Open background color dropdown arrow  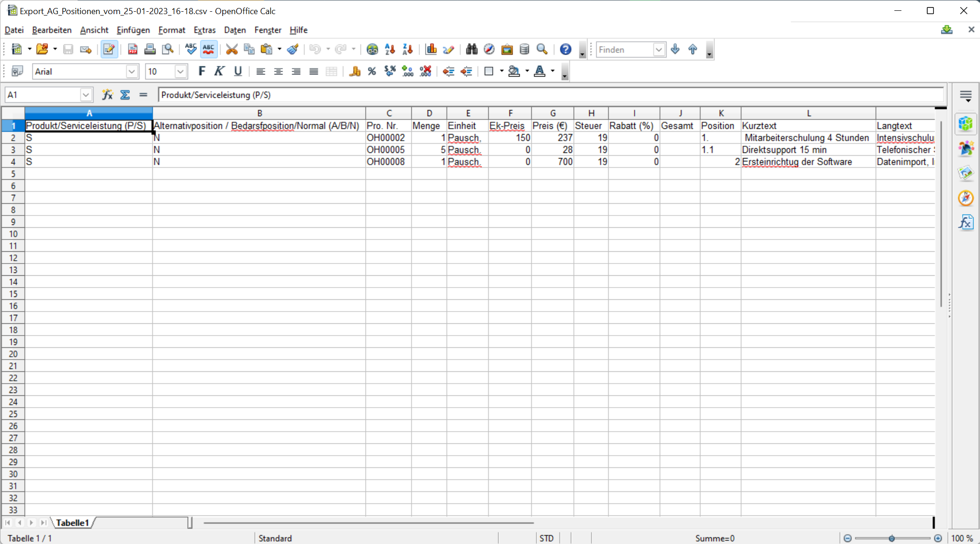click(x=527, y=72)
